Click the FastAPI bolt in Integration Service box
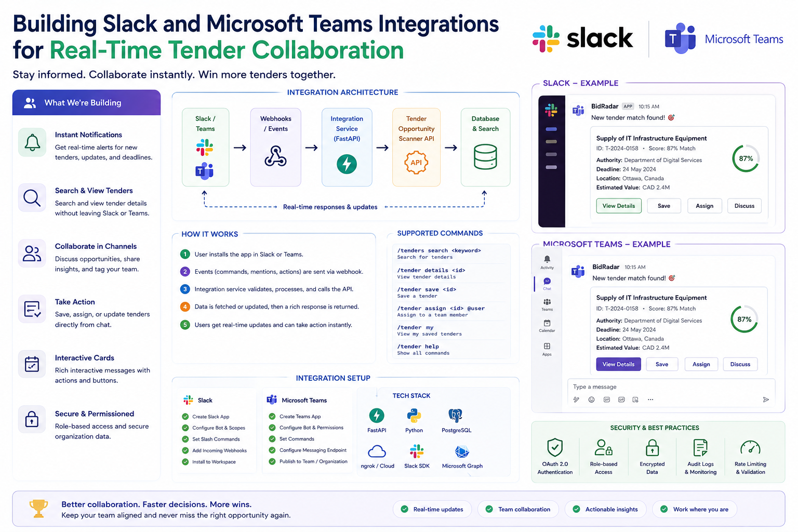The height and width of the screenshot is (532, 798). 347,164
